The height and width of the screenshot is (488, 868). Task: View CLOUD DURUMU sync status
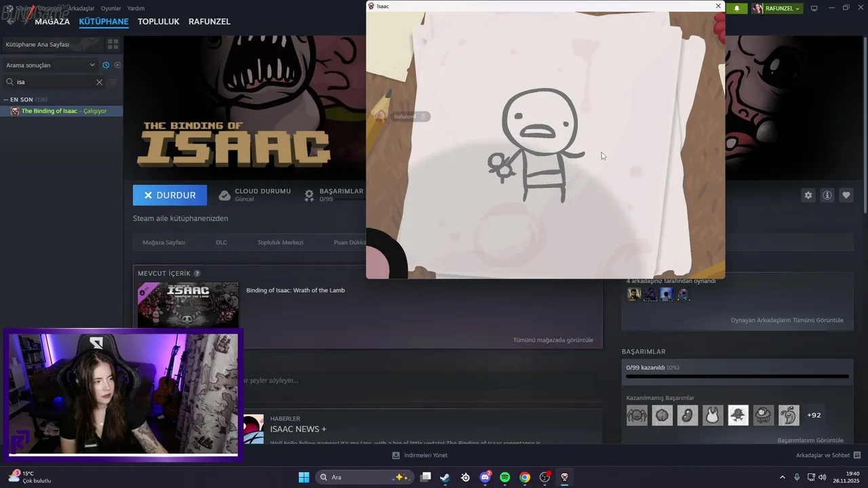[x=255, y=195]
